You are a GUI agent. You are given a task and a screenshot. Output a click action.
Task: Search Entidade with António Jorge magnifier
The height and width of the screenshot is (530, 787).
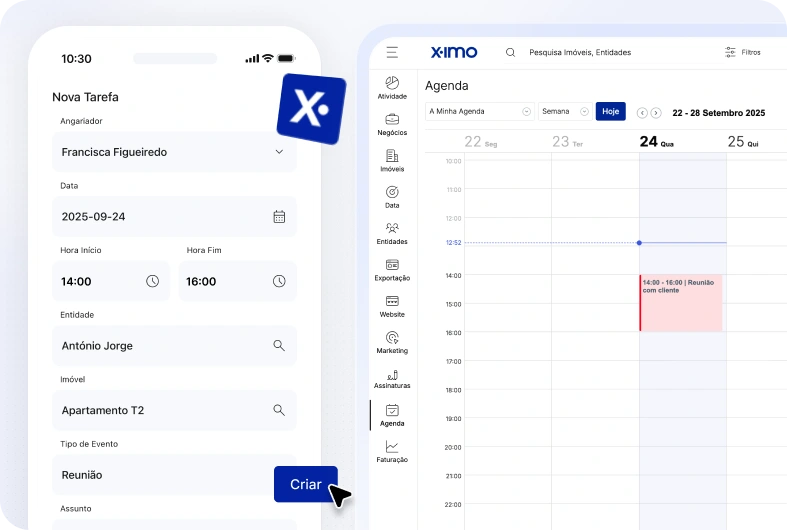(279, 346)
